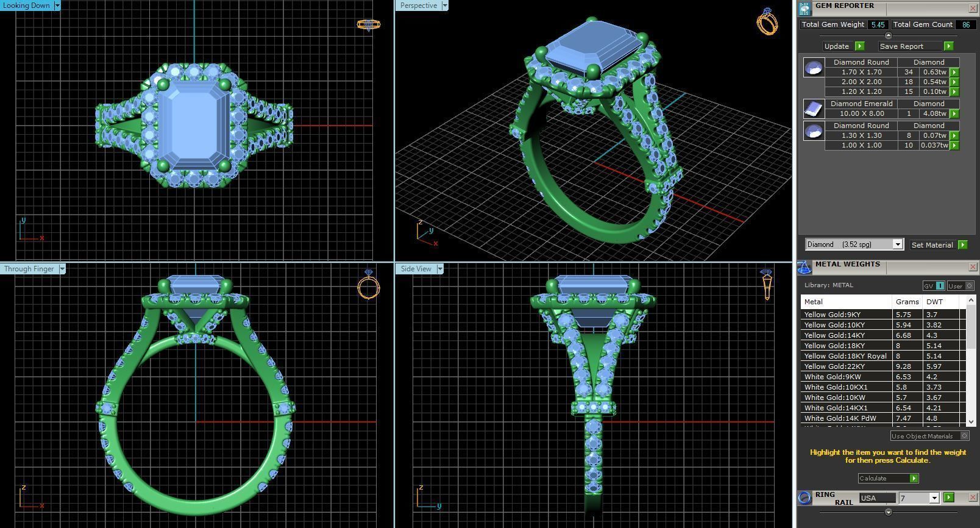Click green arrow for 1.30 X 1.30 row
The width and height of the screenshot is (980, 528).
pyautogui.click(x=954, y=135)
